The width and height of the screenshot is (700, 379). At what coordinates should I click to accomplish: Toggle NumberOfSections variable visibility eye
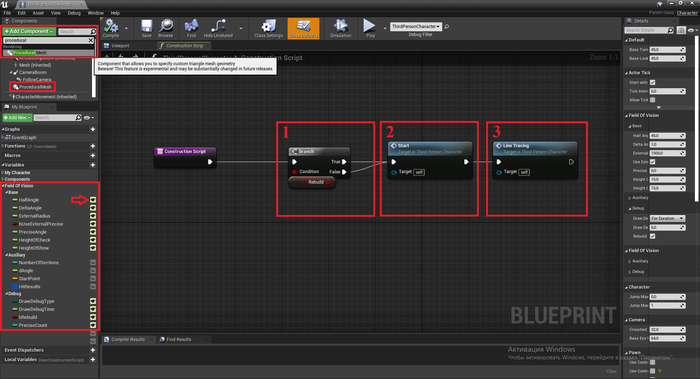click(x=93, y=262)
